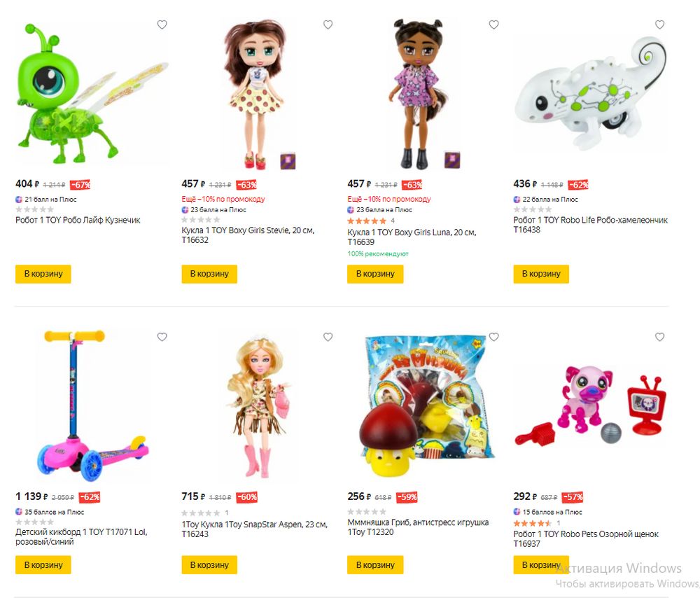View the white chameleon robot image

coord(591,94)
